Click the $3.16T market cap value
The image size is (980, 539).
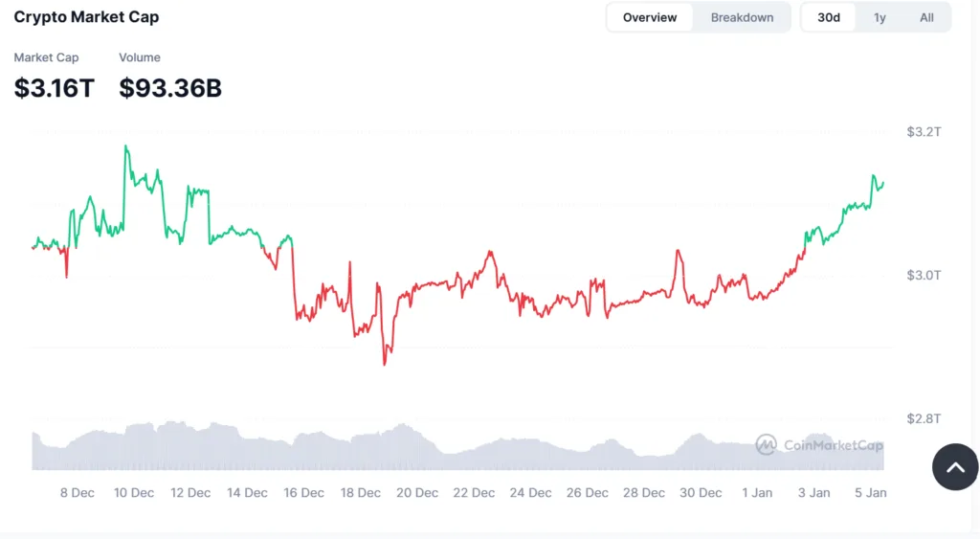[x=55, y=88]
